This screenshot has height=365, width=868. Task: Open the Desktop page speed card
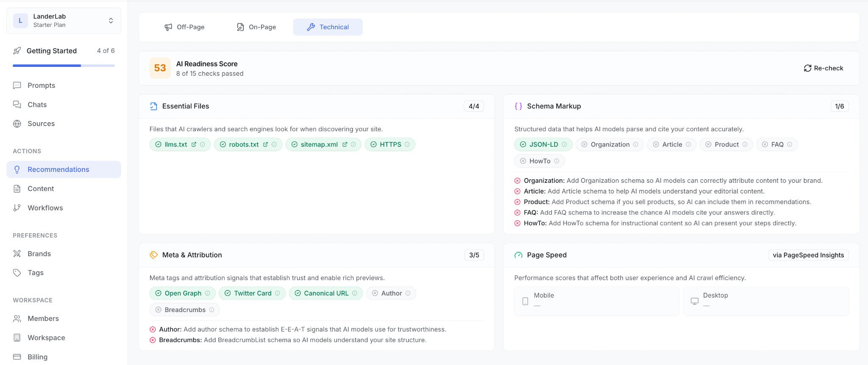765,301
